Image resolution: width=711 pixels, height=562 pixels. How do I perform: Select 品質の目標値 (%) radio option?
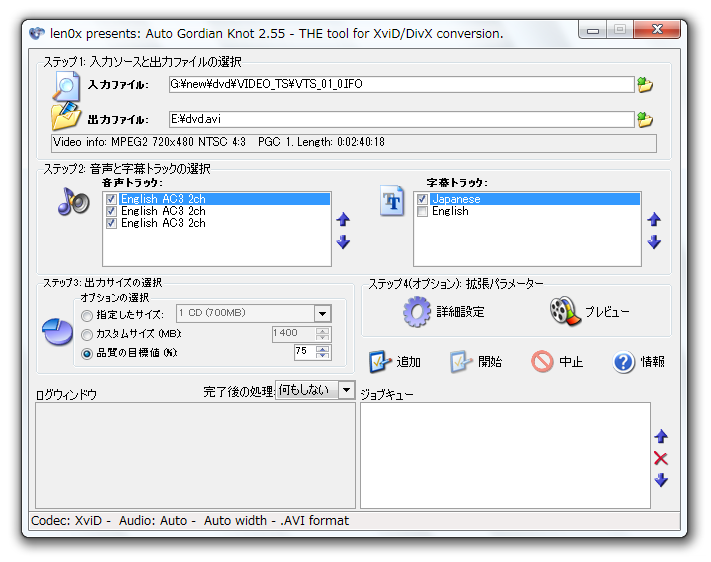tap(87, 353)
